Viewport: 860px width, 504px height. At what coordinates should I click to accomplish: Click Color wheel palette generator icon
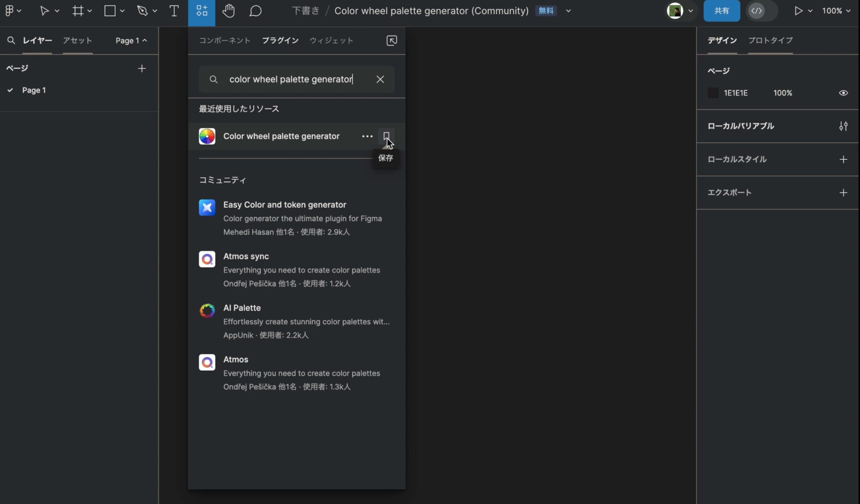[x=207, y=136]
